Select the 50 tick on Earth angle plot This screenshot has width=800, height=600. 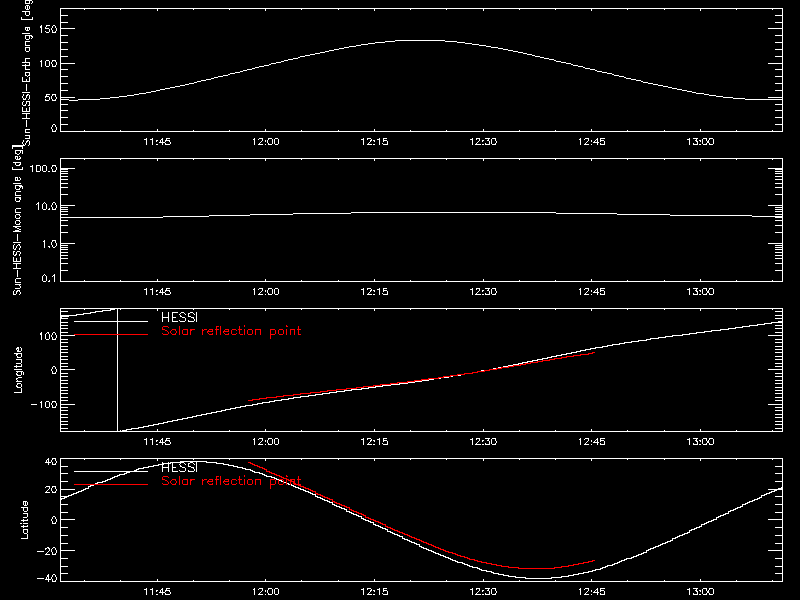(51, 97)
